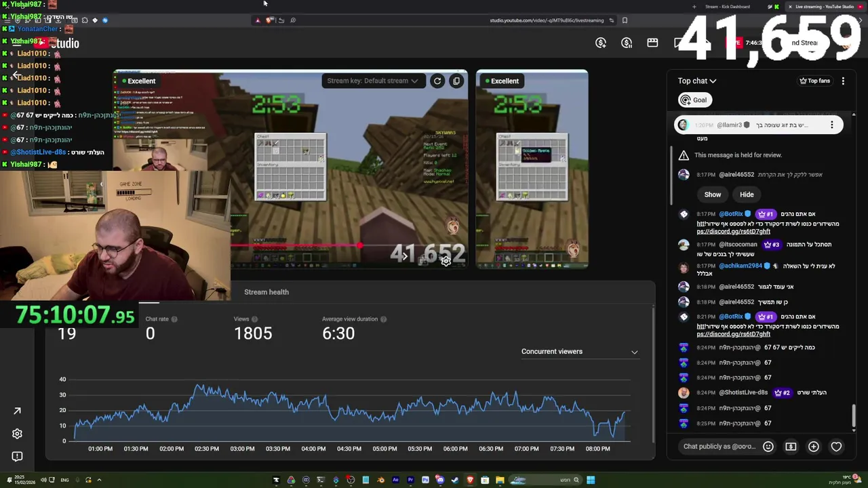Open the clapperboard clip icon in header

point(652,43)
